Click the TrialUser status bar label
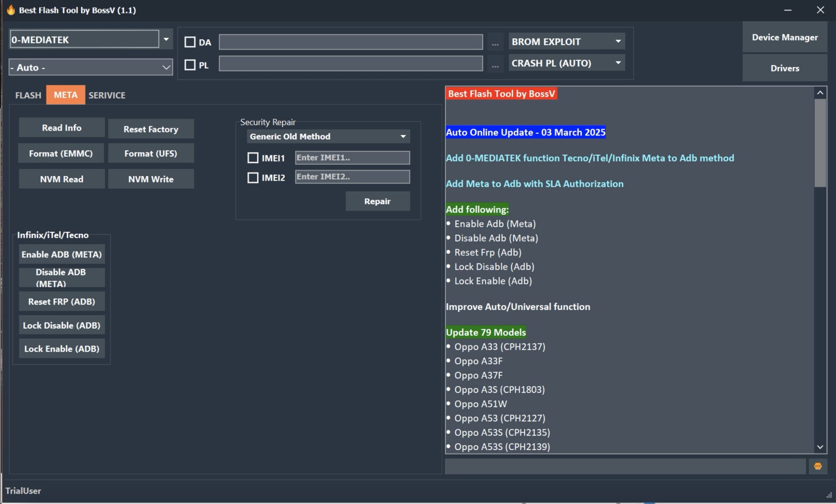The height and width of the screenshot is (504, 836). point(23,491)
